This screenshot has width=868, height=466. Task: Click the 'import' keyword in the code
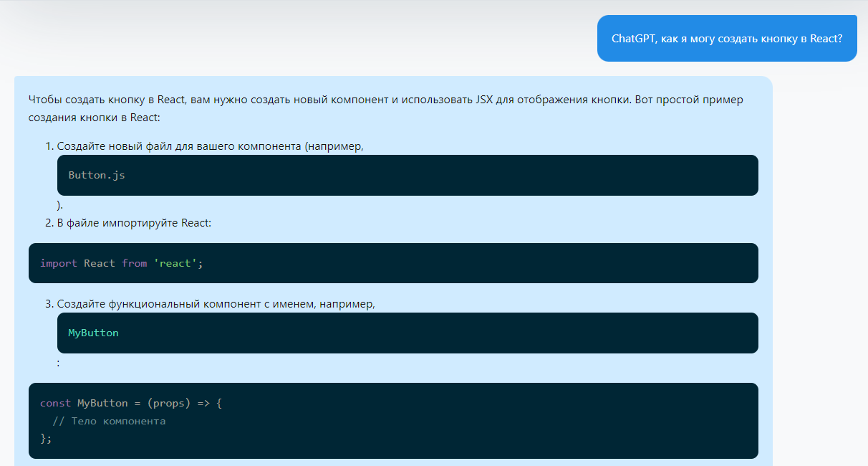tap(58, 263)
